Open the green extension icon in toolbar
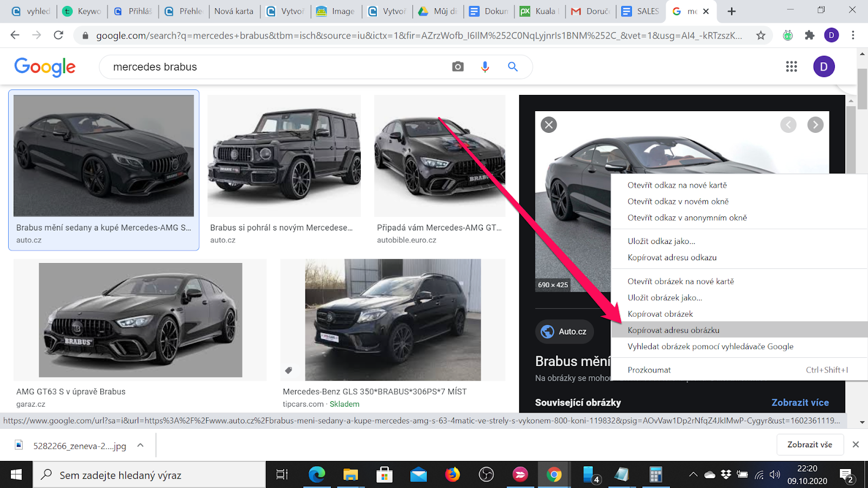Screen dimensions: 868x488 788,35
